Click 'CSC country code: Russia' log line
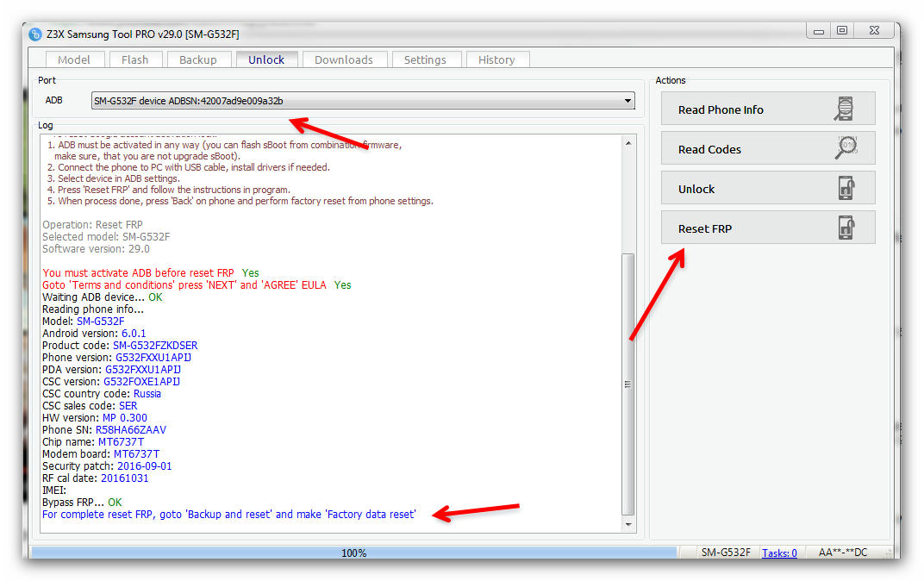This screenshot has height=581, width=924. point(102,394)
